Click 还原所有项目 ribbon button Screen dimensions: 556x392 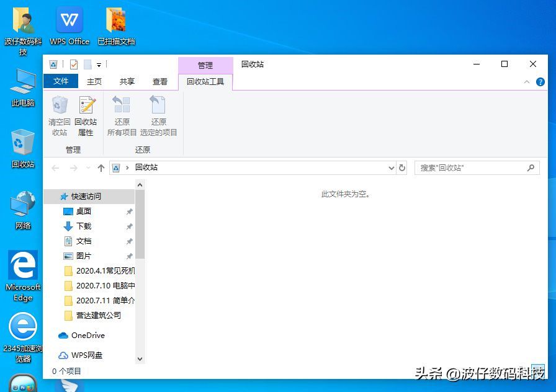[122, 116]
